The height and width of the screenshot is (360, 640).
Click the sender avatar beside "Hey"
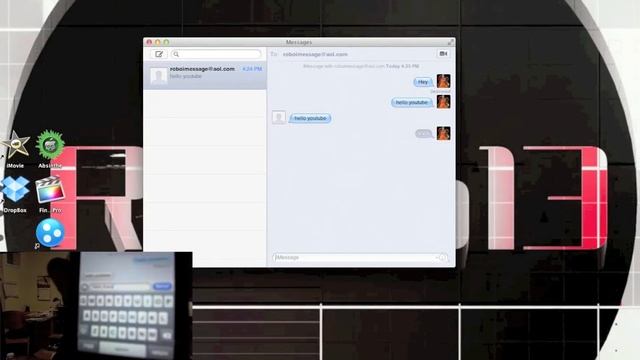[443, 81]
